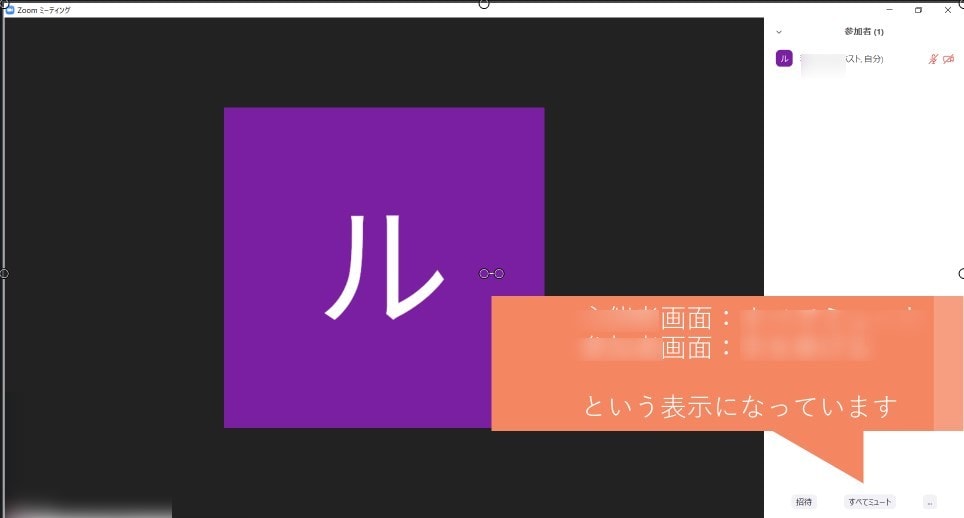Image resolution: width=964 pixels, height=518 pixels.
Task: Select the host participant row marked 自分
Action: coord(864,59)
